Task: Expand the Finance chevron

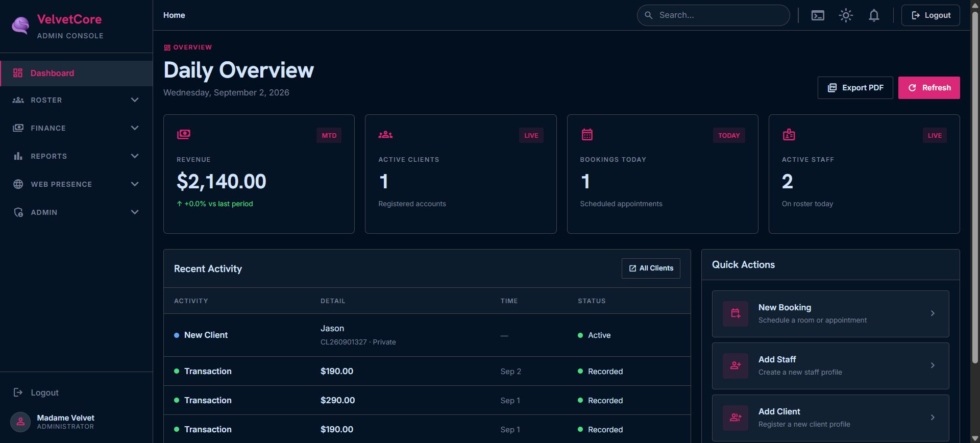Action: (135, 128)
